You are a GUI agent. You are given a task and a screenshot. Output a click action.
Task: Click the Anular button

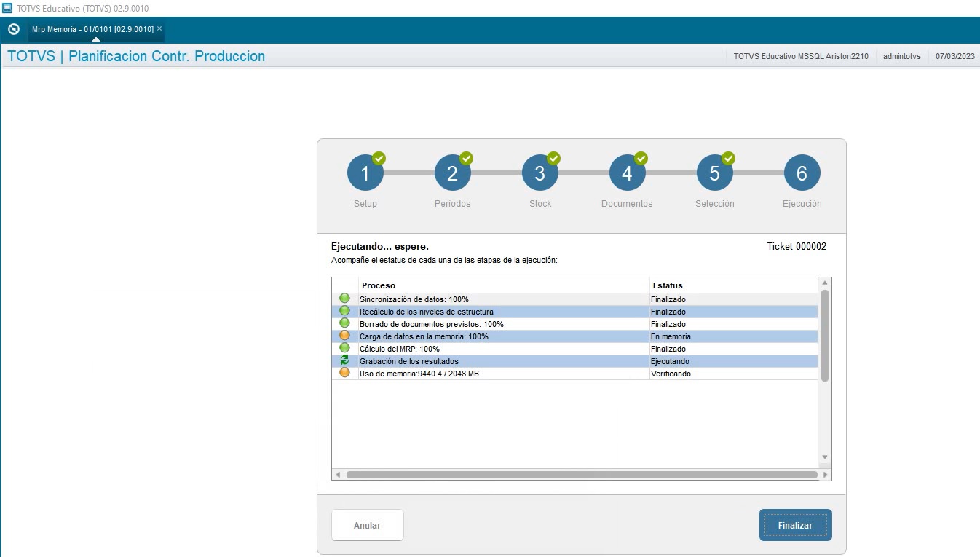367,525
